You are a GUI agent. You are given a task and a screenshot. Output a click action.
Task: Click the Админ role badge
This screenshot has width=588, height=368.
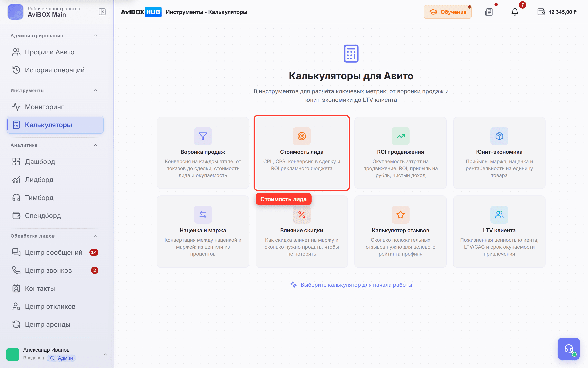pos(61,358)
